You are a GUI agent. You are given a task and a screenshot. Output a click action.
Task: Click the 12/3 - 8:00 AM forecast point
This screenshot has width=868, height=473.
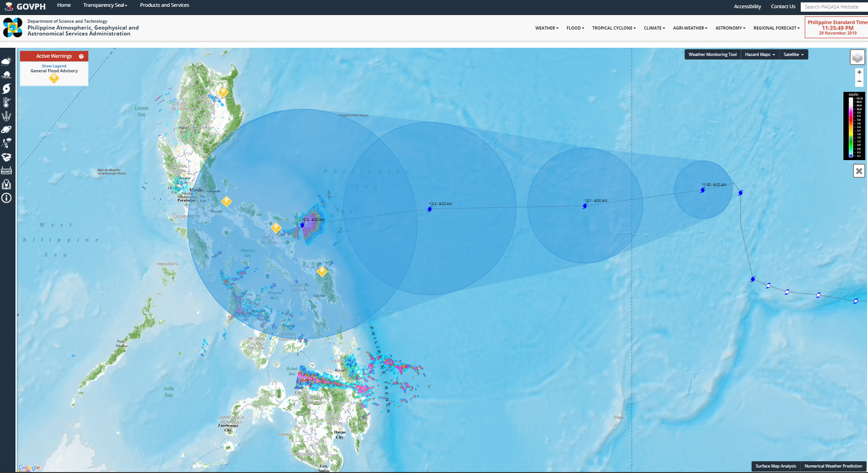click(302, 225)
